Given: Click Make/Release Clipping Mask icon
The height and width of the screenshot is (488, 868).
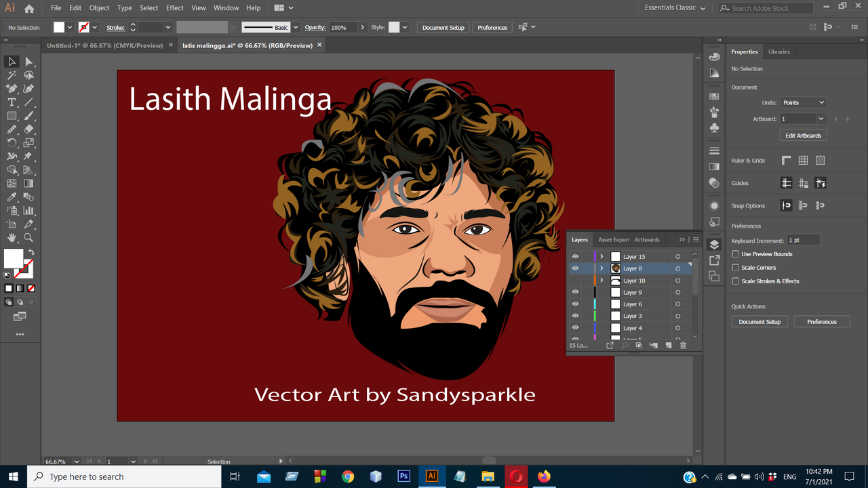Looking at the screenshot, I should tap(639, 346).
